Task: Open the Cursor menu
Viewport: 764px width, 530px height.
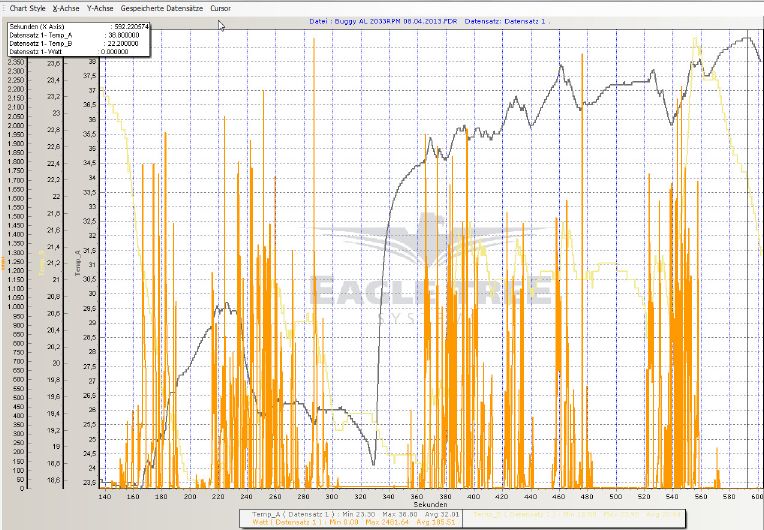Action: pyautogui.click(x=220, y=8)
